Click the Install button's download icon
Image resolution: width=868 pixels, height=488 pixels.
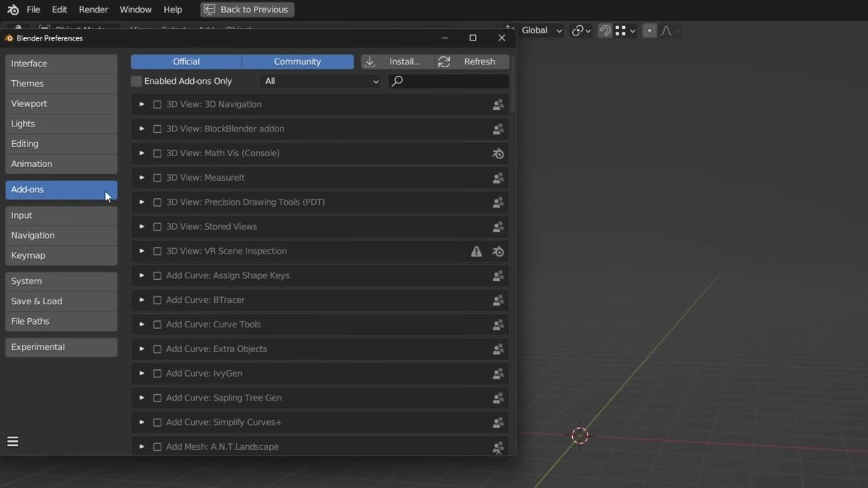coord(370,61)
